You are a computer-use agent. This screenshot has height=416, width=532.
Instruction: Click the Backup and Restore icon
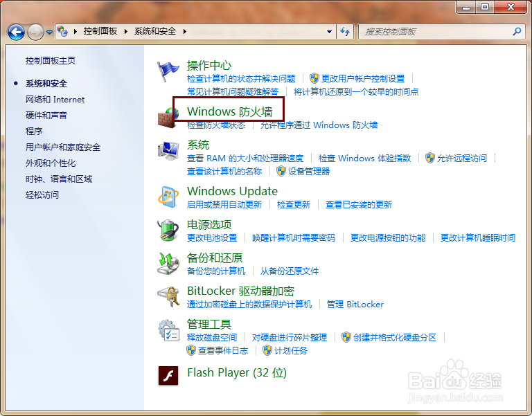tap(168, 264)
